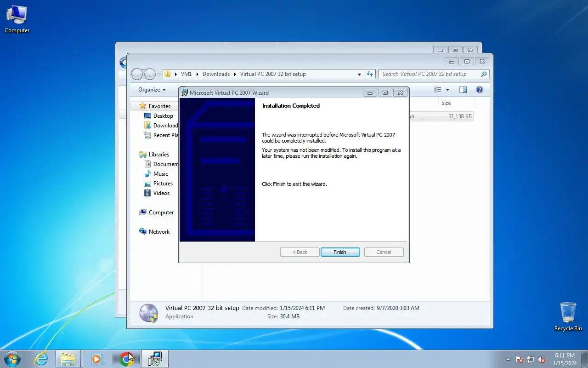This screenshot has height=368, width=588.
Task: Launch Internet Explorer from the taskbar
Action: (41, 359)
